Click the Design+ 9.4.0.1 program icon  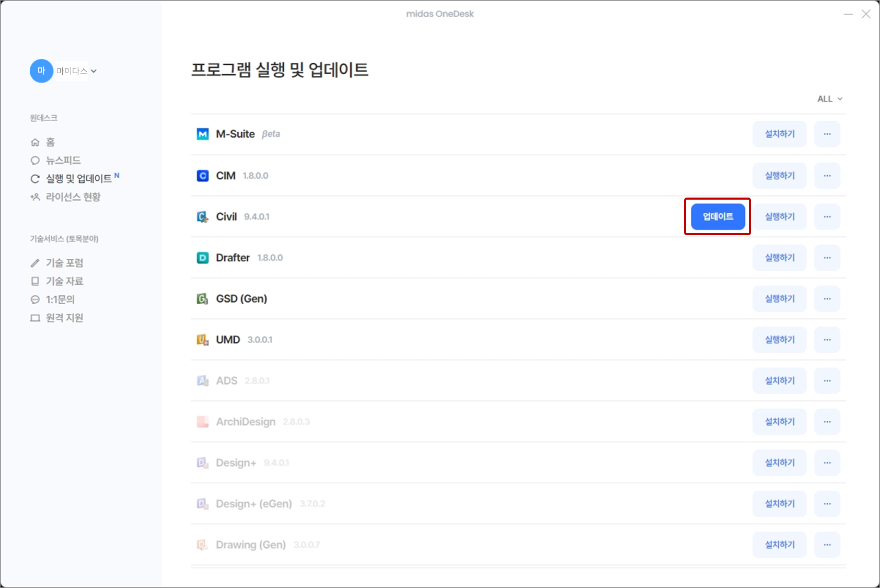tap(203, 463)
